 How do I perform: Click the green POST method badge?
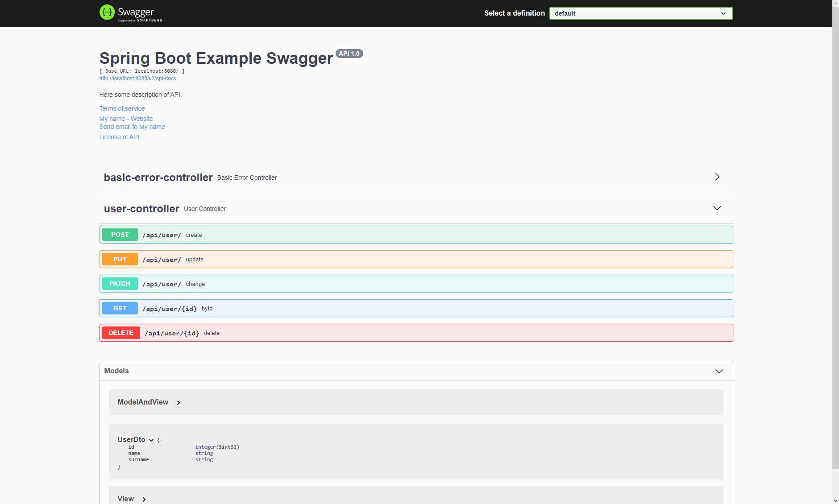[120, 234]
